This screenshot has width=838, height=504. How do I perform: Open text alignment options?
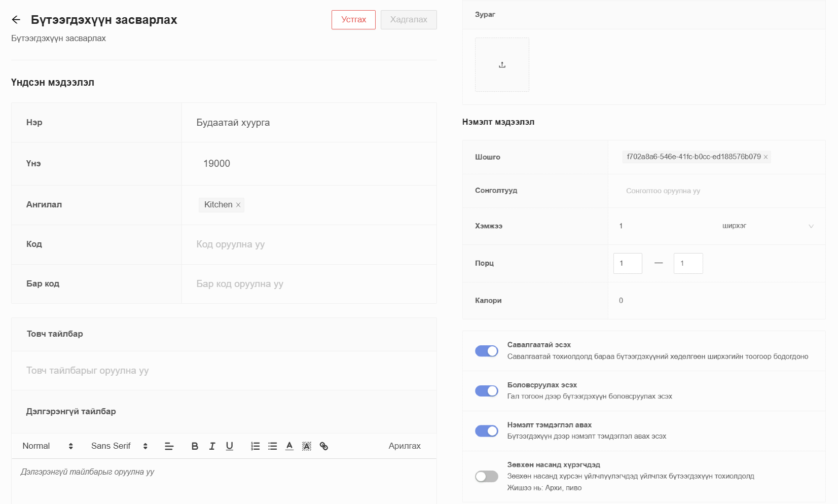169,446
